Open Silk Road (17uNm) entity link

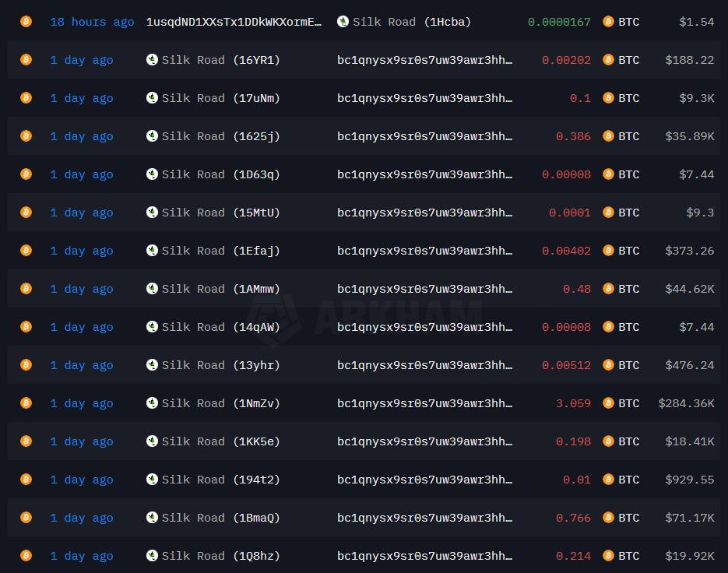pos(220,98)
